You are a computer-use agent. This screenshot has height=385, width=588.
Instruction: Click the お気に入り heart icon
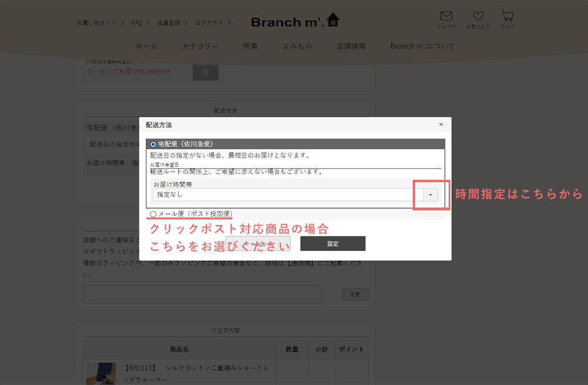coord(478,17)
